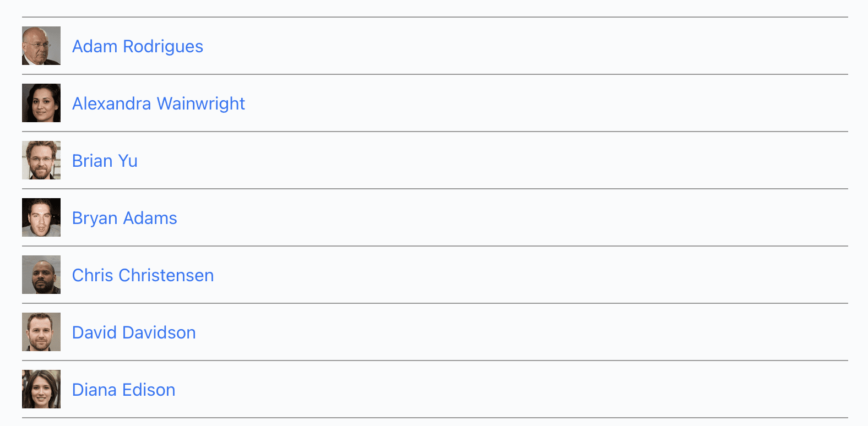868x426 pixels.
Task: Open the Adam Rodrigues name link
Action: 138,46
